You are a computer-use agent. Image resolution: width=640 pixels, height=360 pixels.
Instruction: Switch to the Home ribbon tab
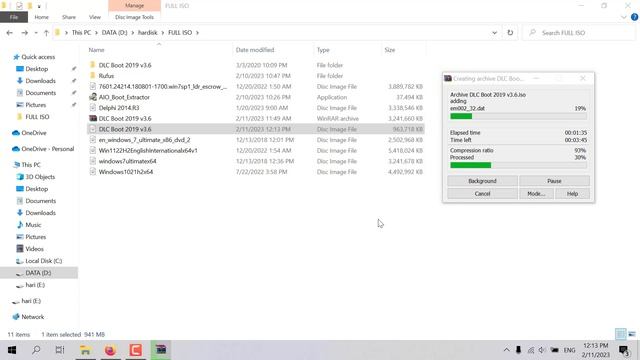click(x=42, y=17)
